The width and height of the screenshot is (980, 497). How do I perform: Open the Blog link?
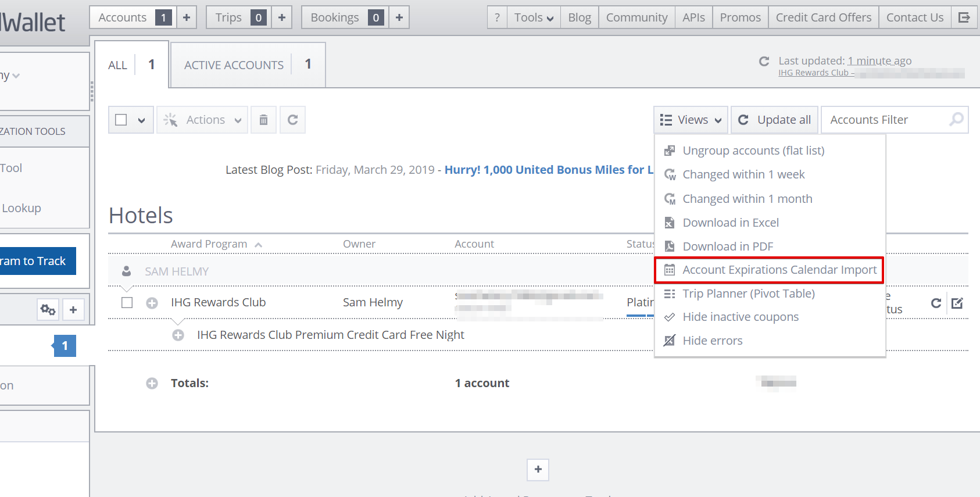tap(580, 17)
